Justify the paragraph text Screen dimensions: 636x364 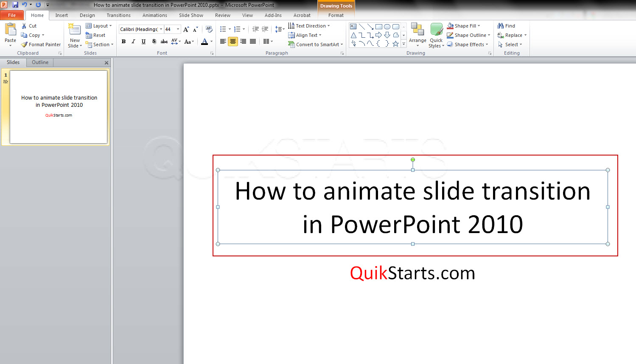tap(253, 41)
